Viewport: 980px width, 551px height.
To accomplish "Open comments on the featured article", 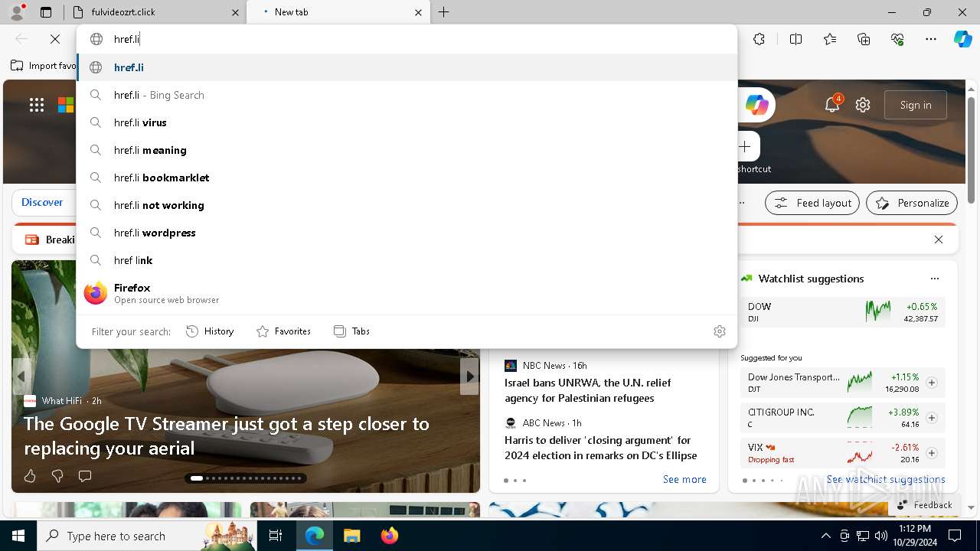I will [85, 476].
